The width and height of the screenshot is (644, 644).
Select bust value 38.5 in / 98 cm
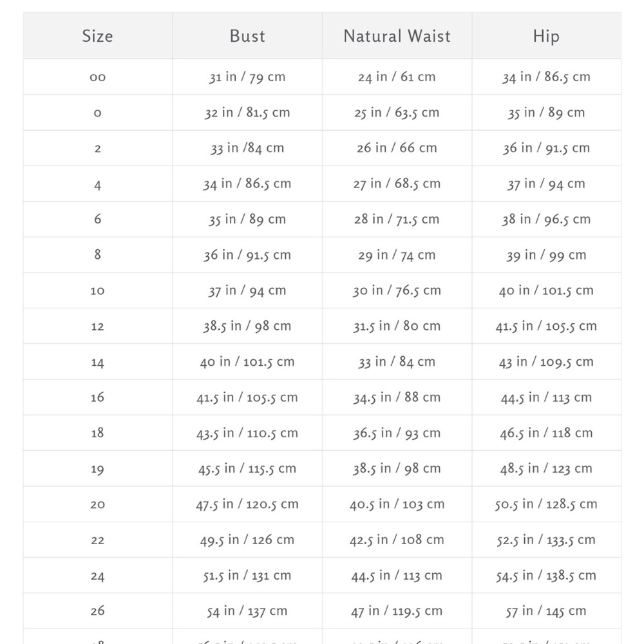coord(247,326)
